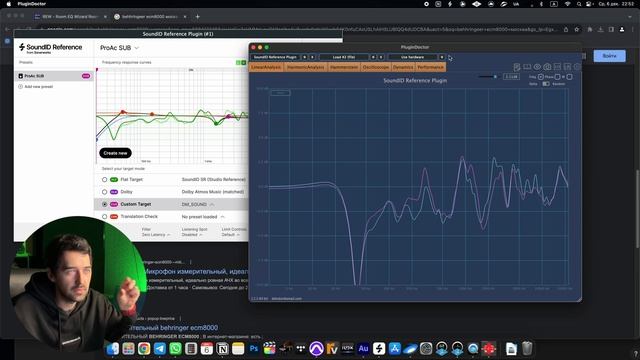Click the blue Войти button in browser
The height and width of the screenshot is (360, 640).
point(609,56)
